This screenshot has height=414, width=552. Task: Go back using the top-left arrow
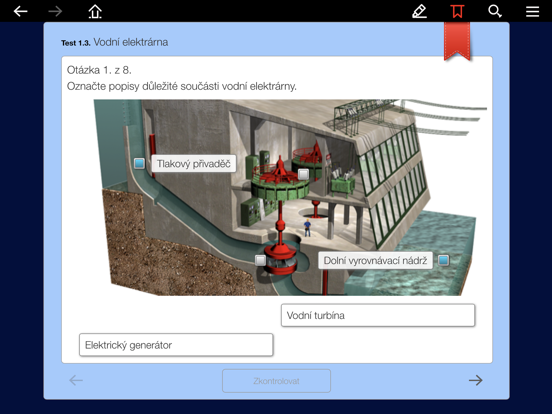20,11
